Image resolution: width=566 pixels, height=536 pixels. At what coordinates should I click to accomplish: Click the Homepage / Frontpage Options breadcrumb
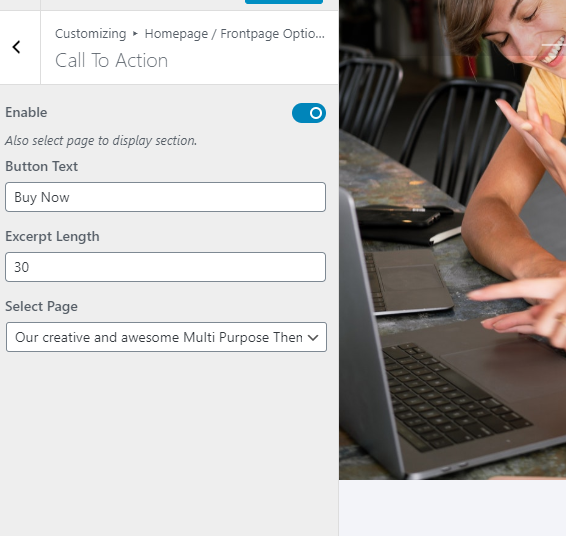tap(235, 34)
